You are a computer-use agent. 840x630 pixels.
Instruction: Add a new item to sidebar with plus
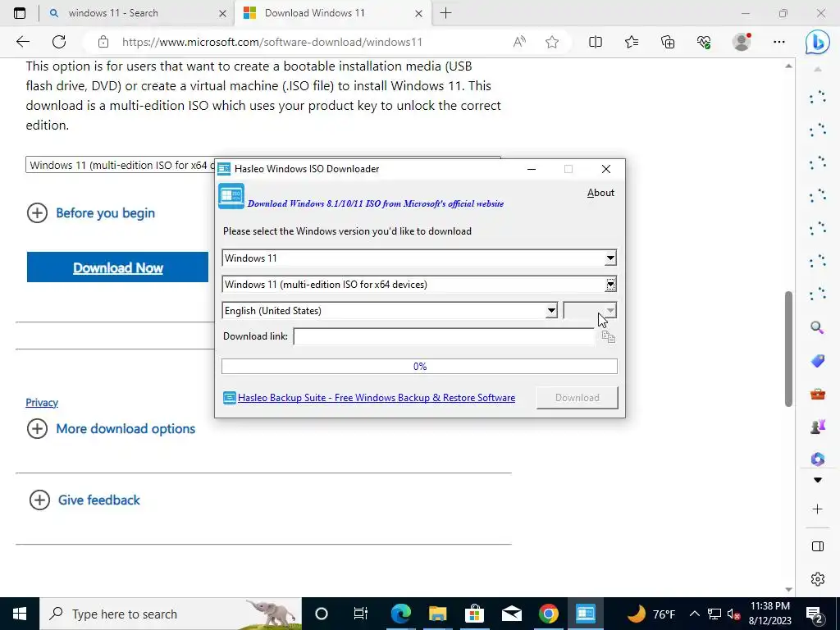point(817,509)
